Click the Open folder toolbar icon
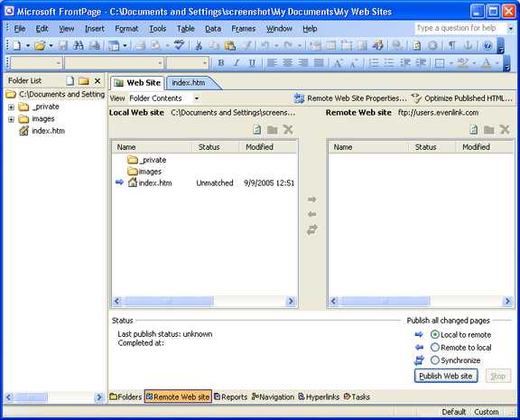This screenshot has width=520, height=420. [40, 45]
